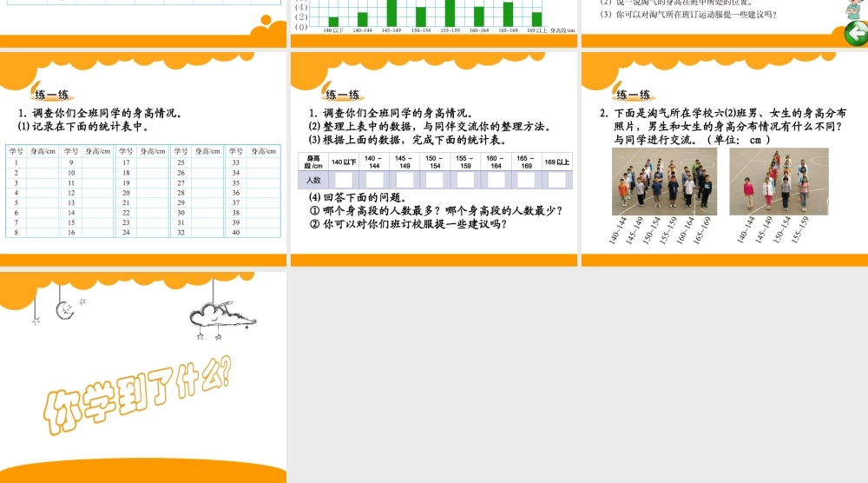The image size is (868, 483).
Task: Click the '155~159' column header in statistics table
Action: point(465,162)
